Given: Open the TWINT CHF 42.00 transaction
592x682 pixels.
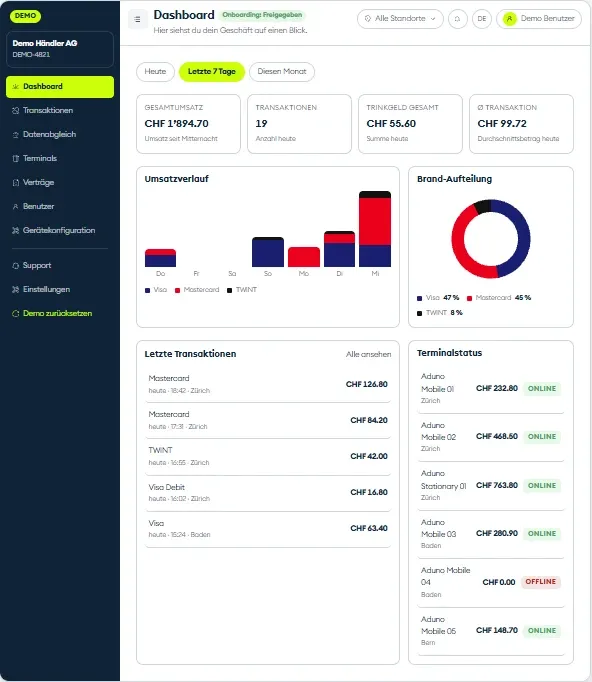Looking at the screenshot, I should 268,457.
